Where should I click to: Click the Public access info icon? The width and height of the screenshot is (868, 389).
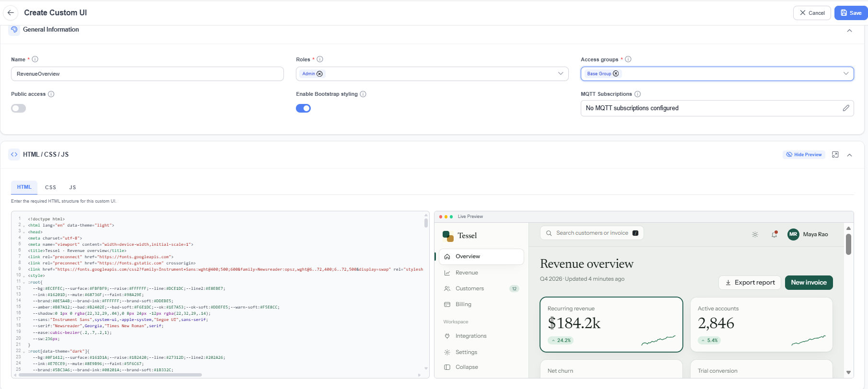(x=51, y=94)
